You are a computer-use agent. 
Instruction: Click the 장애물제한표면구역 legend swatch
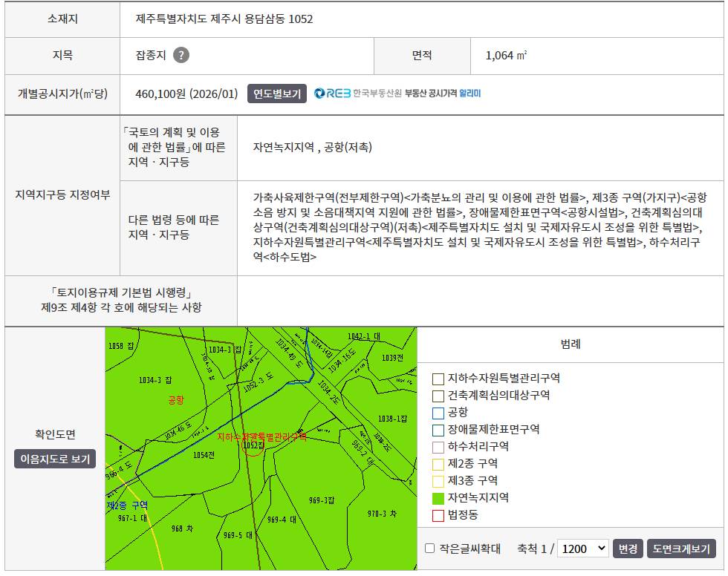[x=438, y=430]
